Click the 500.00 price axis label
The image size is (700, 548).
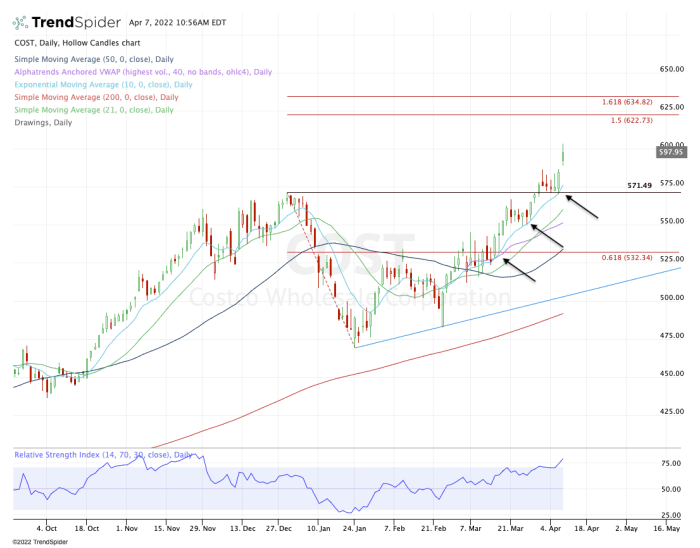[x=672, y=297]
